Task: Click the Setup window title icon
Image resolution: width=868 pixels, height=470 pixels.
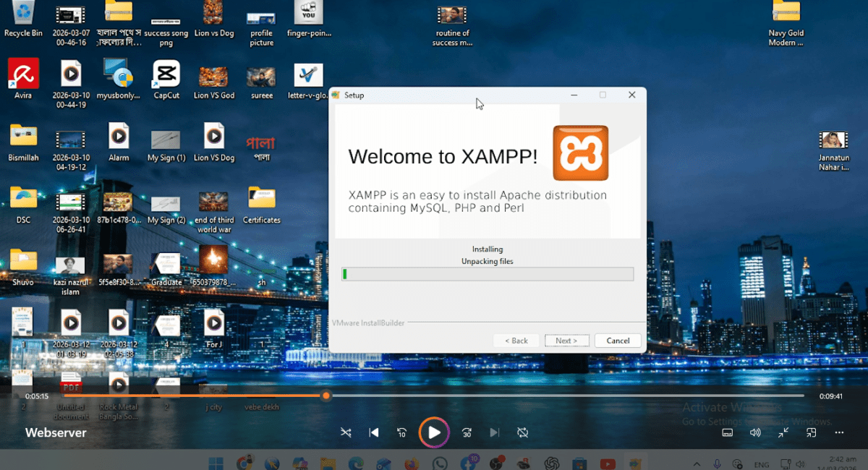Action: [x=336, y=95]
